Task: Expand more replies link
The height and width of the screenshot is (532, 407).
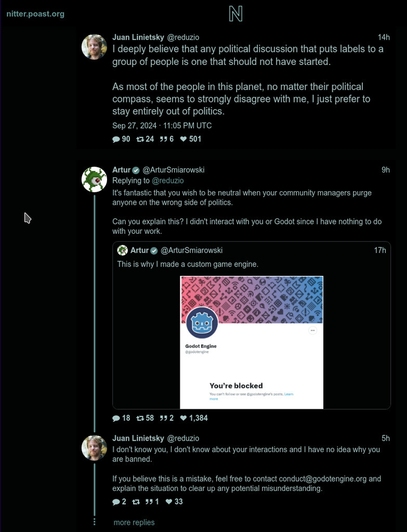Action: tap(134, 523)
